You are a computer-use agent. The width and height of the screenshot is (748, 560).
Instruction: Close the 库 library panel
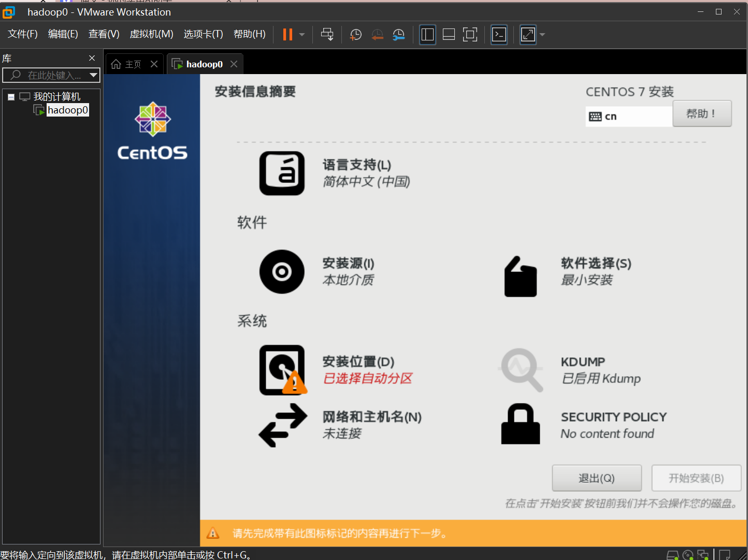point(92,58)
